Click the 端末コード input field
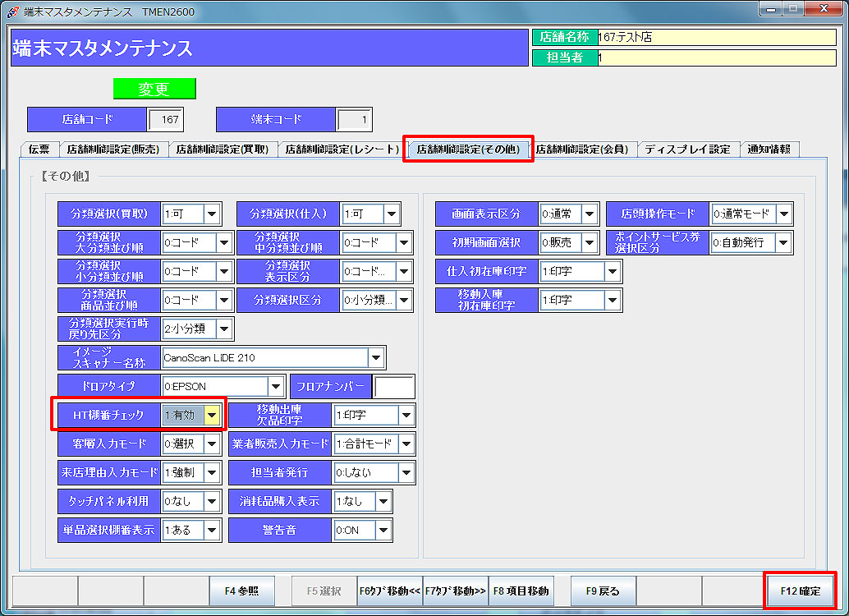Screen dimensions: 849x616 click(x=355, y=120)
